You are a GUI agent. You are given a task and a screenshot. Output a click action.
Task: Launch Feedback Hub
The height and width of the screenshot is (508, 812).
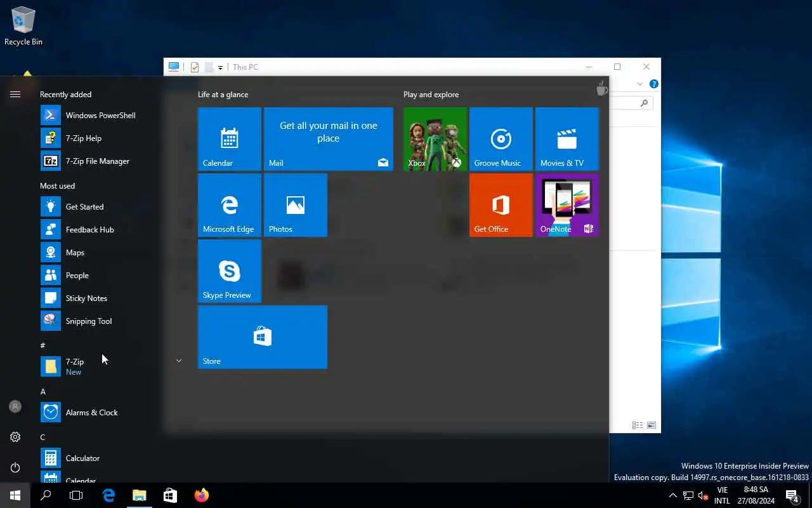(x=99, y=229)
